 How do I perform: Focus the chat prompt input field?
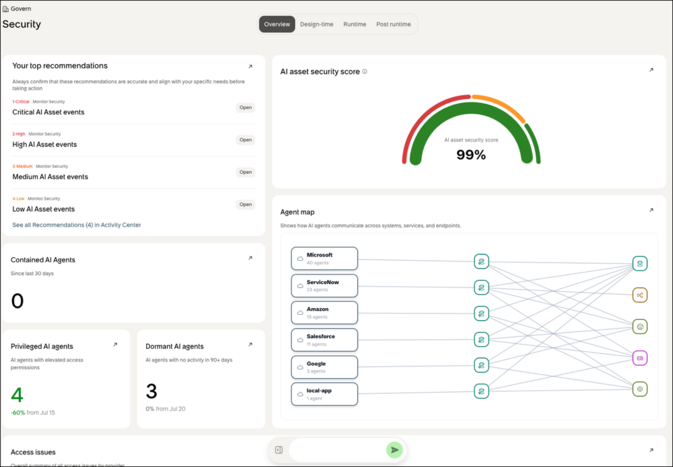[x=337, y=450]
